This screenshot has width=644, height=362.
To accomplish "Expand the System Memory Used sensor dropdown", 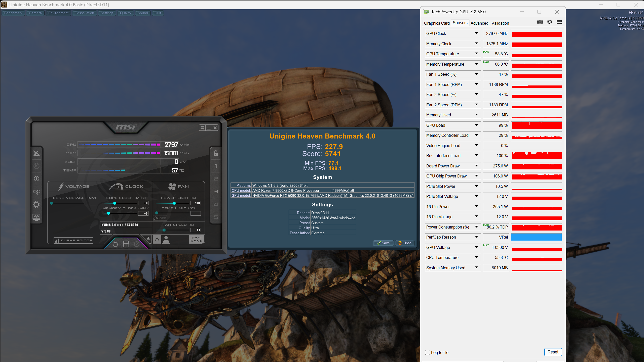I will 476,267.
